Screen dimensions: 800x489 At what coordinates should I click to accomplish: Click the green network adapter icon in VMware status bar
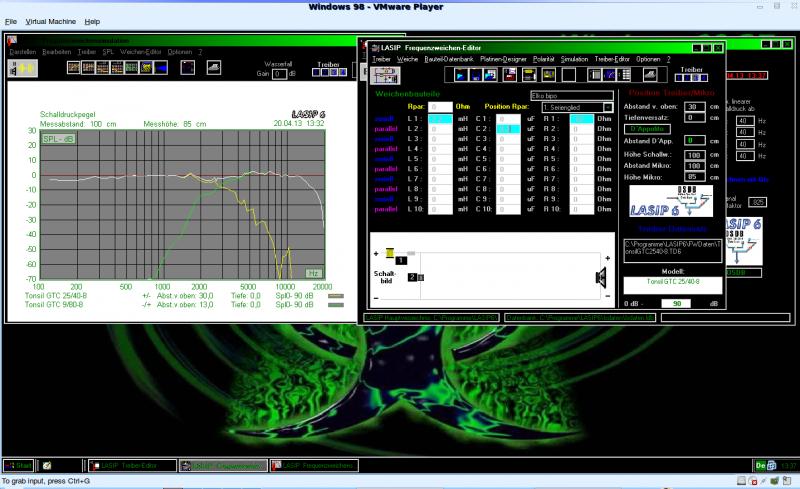coord(774,481)
